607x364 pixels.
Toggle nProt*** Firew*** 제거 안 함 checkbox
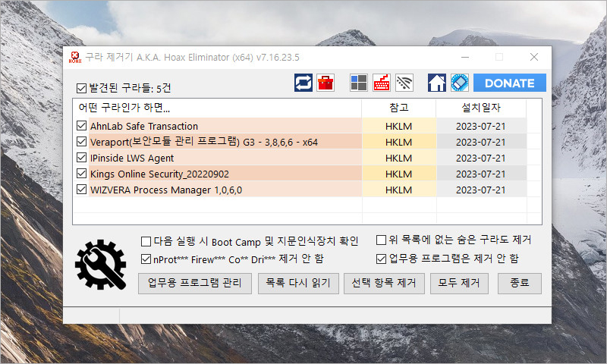pyautogui.click(x=146, y=259)
